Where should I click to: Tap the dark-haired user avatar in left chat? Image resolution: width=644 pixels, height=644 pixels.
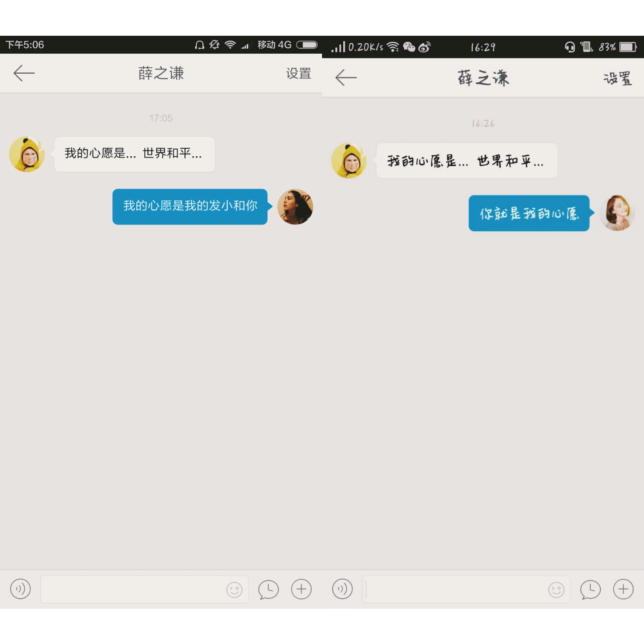pos(295,207)
